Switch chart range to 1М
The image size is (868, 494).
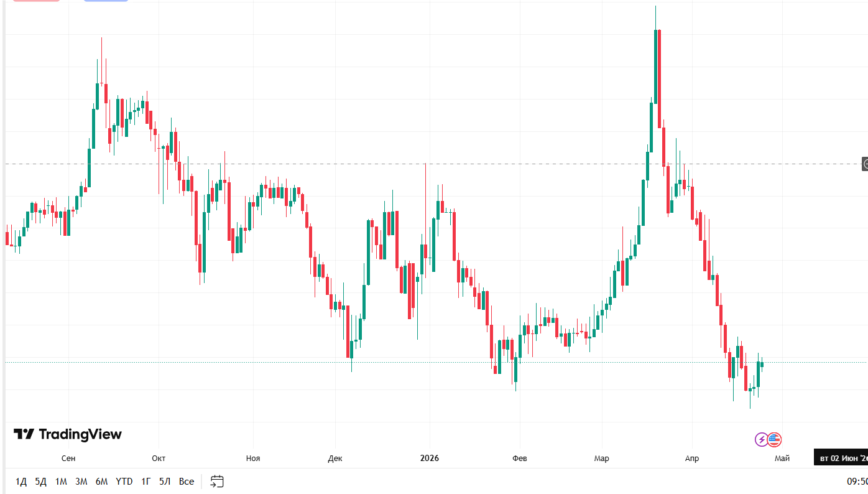[61, 482]
